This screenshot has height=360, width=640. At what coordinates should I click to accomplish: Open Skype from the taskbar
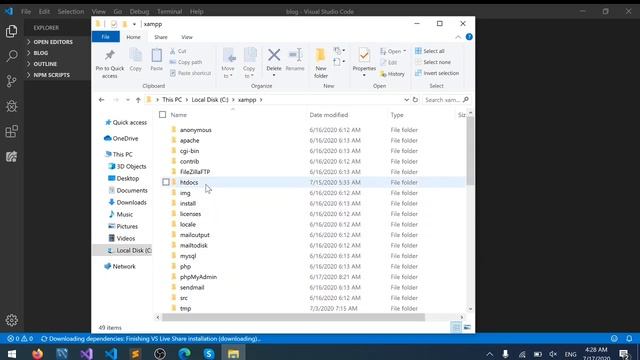point(209,353)
